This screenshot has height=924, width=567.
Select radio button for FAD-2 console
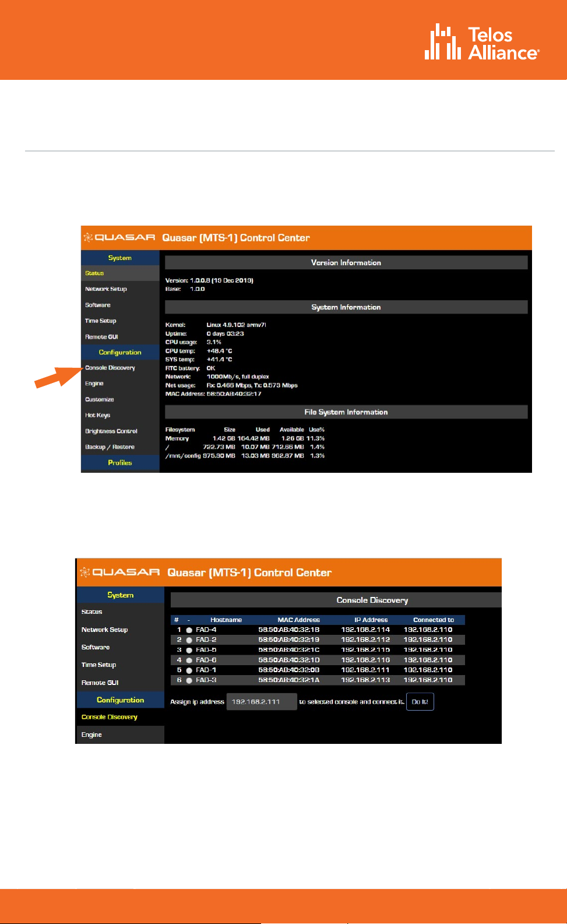click(189, 640)
